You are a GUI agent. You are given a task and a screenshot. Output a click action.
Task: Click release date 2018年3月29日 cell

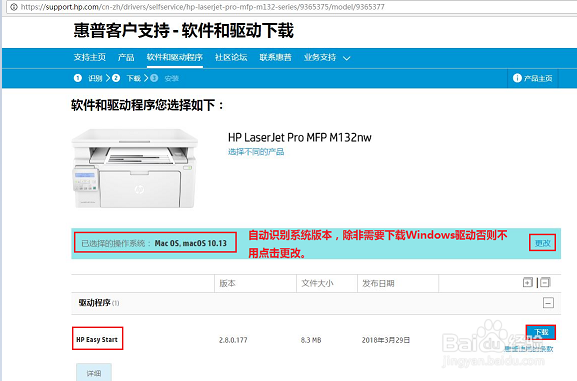coord(386,340)
